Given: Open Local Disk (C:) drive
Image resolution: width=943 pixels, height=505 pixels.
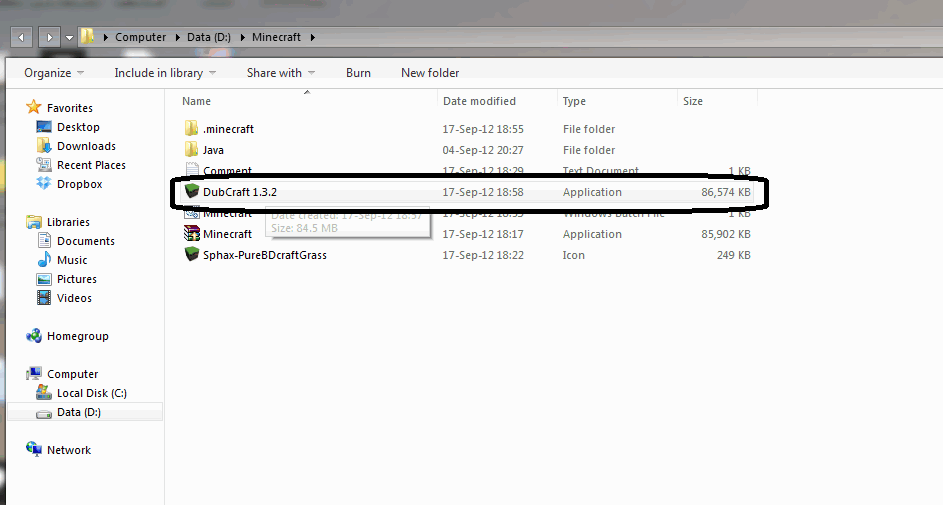Looking at the screenshot, I should pos(91,393).
